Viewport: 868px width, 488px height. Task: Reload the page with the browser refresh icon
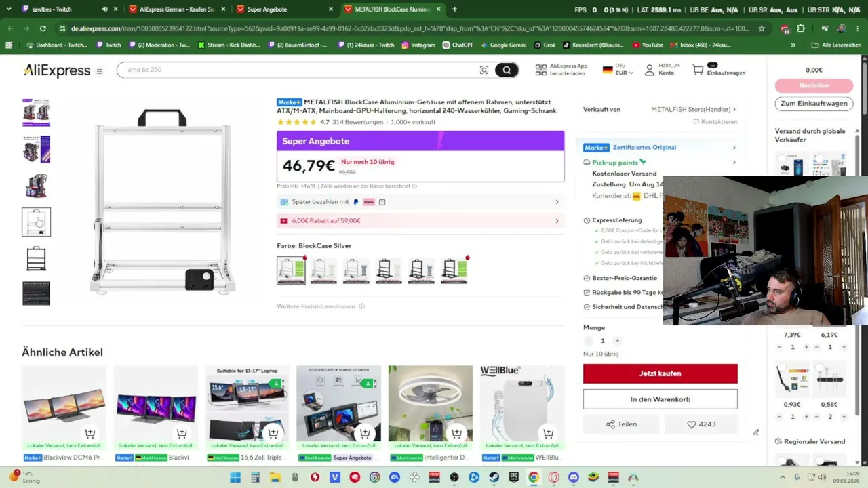point(43,28)
